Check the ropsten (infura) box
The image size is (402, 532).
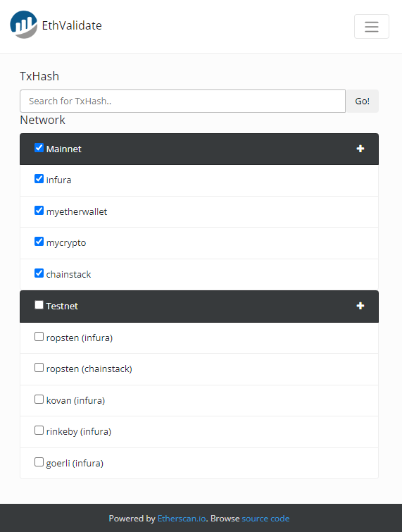tap(39, 337)
